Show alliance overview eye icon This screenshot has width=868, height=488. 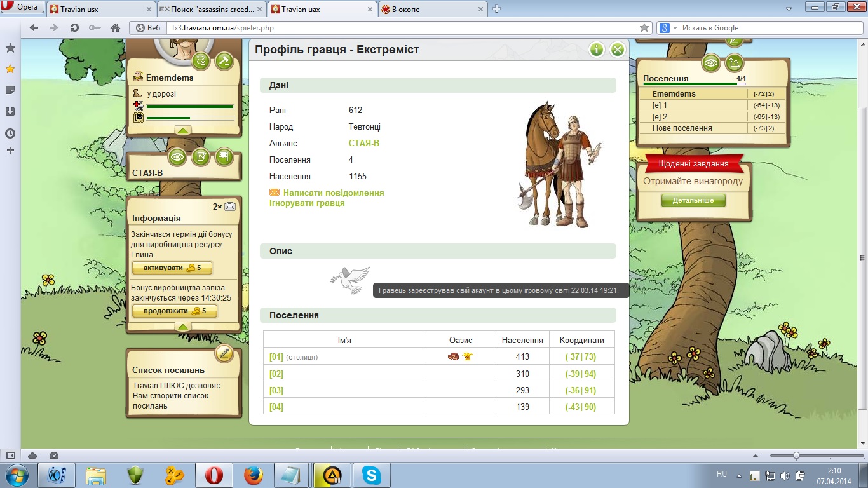tap(177, 156)
